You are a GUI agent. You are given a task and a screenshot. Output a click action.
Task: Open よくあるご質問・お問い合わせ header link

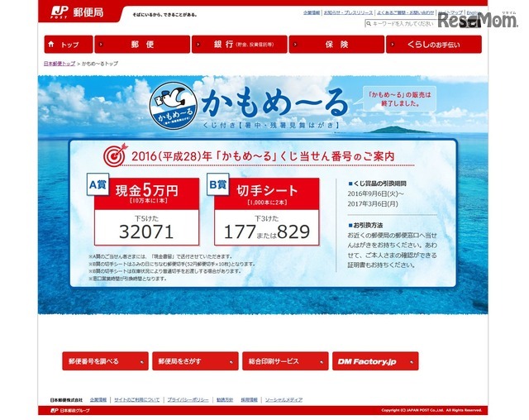click(x=405, y=12)
